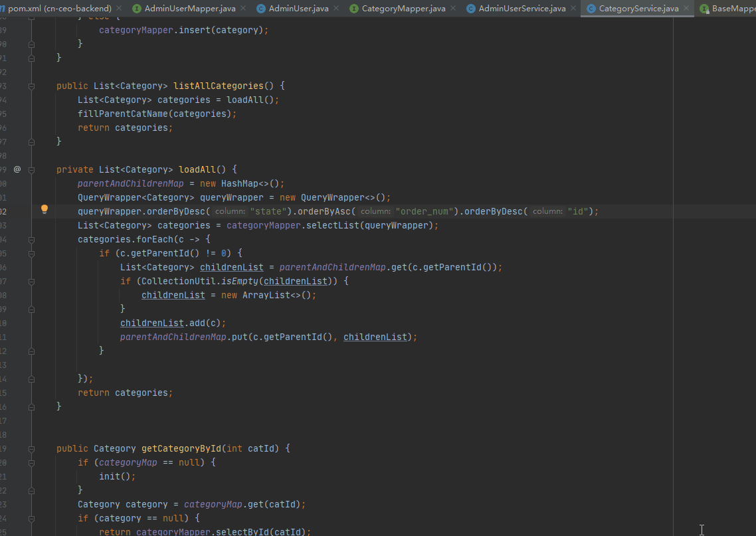This screenshot has width=756, height=536.
Task: Click the first 'column:' hint before "state"
Action: [x=230, y=211]
